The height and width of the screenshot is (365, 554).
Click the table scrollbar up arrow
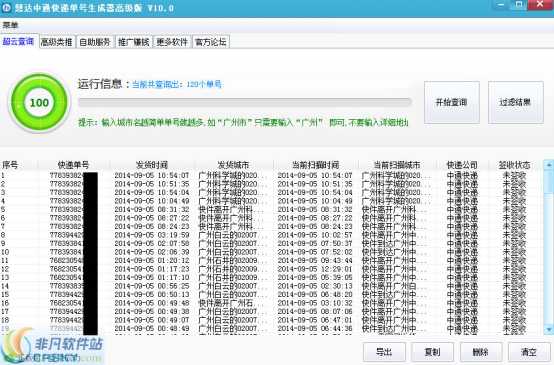[549, 165]
